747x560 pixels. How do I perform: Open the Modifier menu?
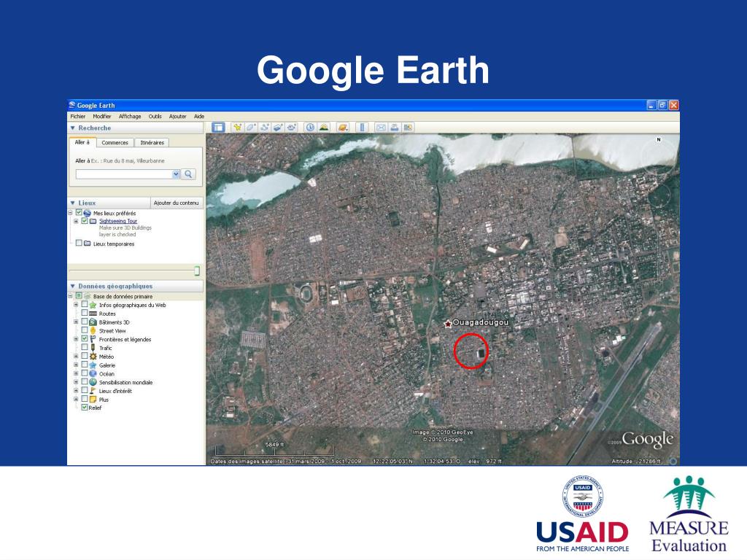coord(101,116)
